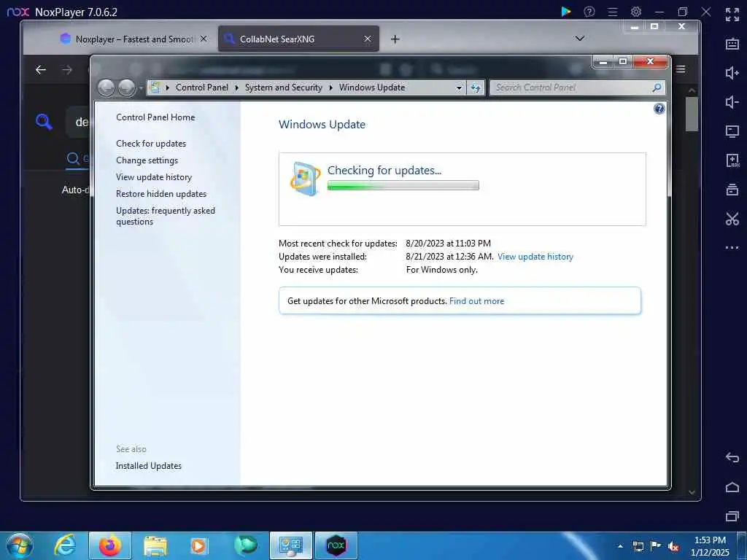747x560 pixels.
Task: Click Restore hidden updates
Action: point(161,194)
